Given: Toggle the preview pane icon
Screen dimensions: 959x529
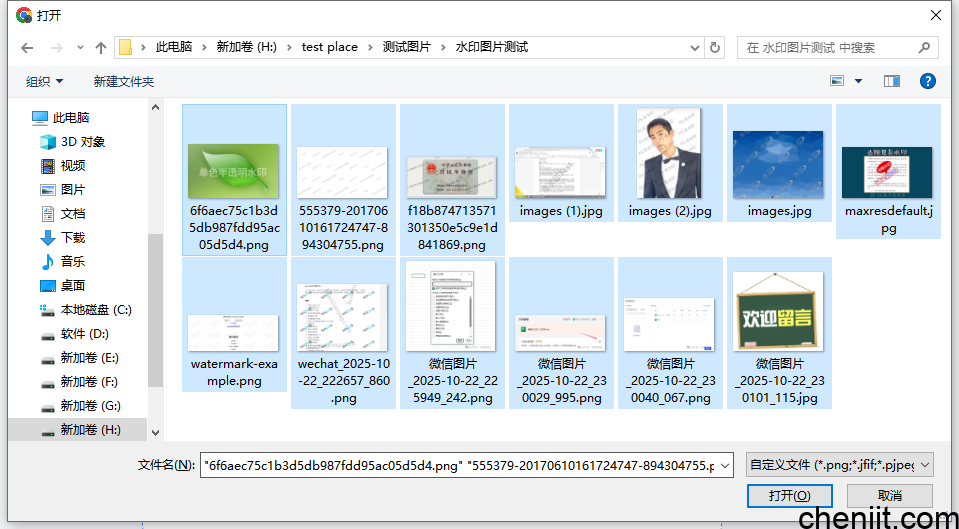Looking at the screenshot, I should pos(892,81).
